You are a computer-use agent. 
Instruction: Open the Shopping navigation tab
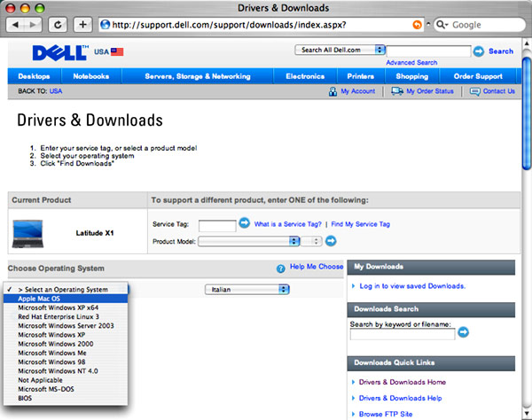tap(412, 76)
